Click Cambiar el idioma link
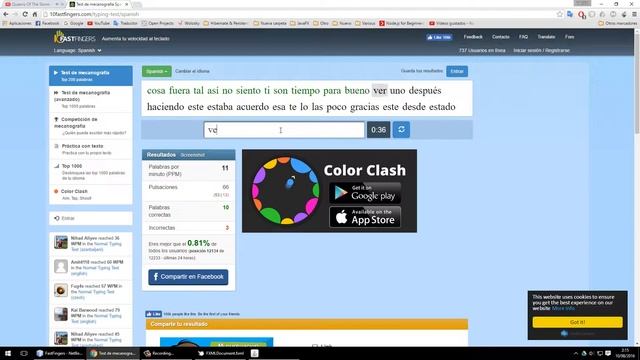Image resolution: width=640 pixels, height=360 pixels. point(192,71)
